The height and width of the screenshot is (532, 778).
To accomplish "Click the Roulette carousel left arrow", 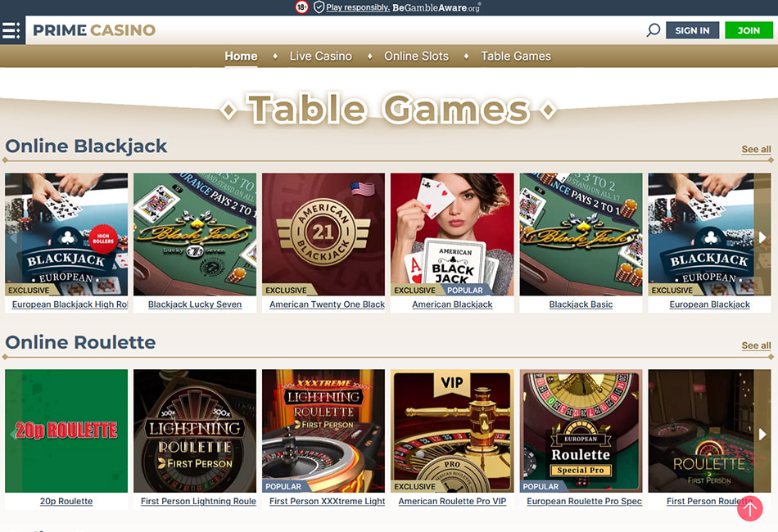I will (13, 435).
